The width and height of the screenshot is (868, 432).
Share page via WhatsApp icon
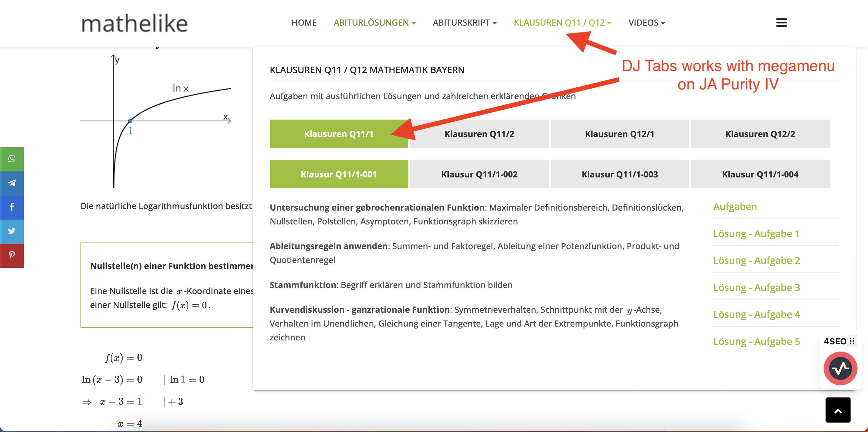(x=12, y=159)
